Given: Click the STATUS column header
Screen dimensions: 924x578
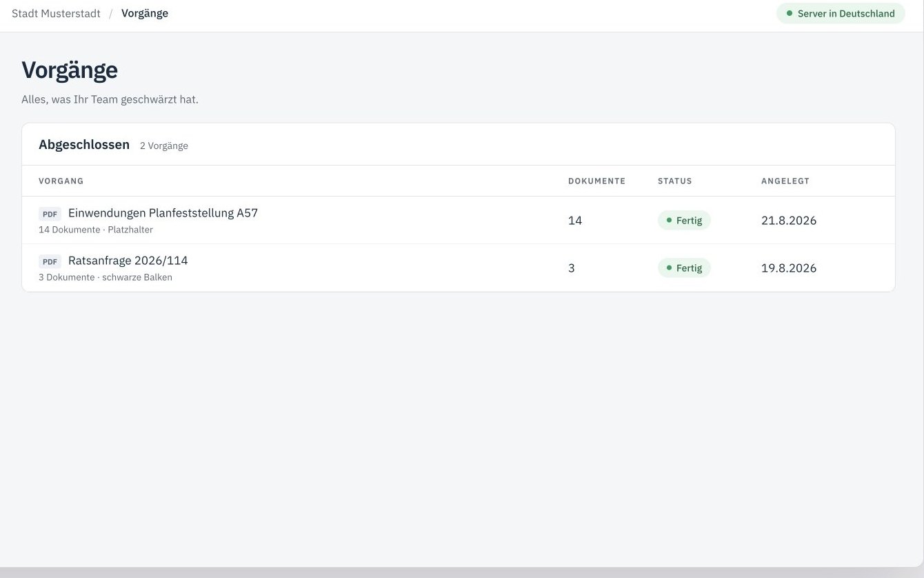Looking at the screenshot, I should coord(674,181).
